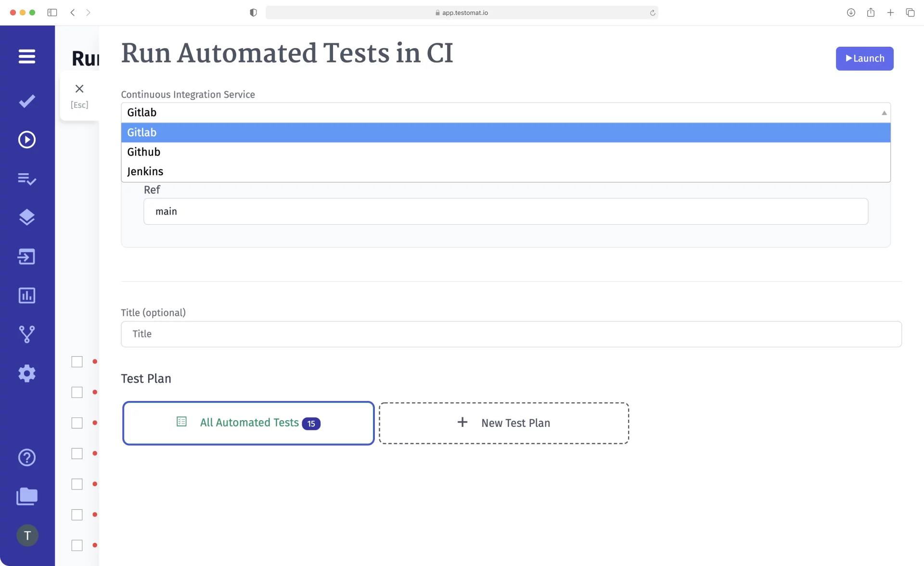This screenshot has width=924, height=566.
Task: Open the Projects folder icon
Action: tap(27, 496)
